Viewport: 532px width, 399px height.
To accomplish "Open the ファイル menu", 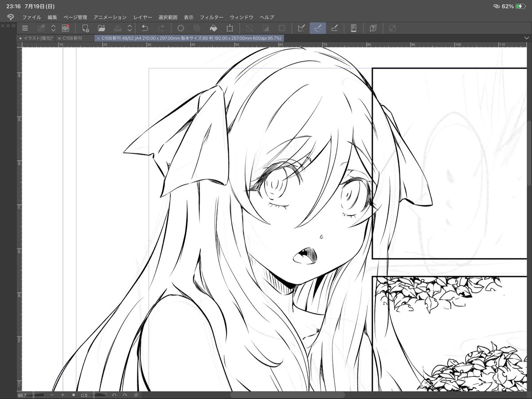I will point(31,17).
